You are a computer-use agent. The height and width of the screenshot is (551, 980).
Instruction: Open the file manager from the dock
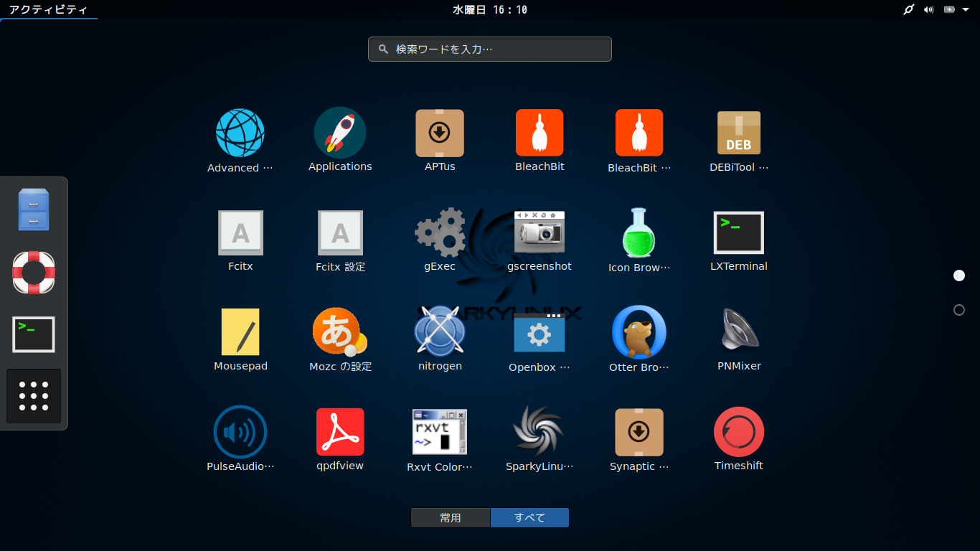click(x=34, y=209)
